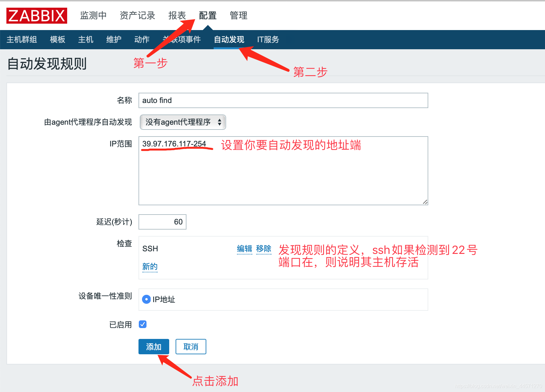The width and height of the screenshot is (545, 392).
Task: Click 新的 link to add a check
Action: (150, 267)
